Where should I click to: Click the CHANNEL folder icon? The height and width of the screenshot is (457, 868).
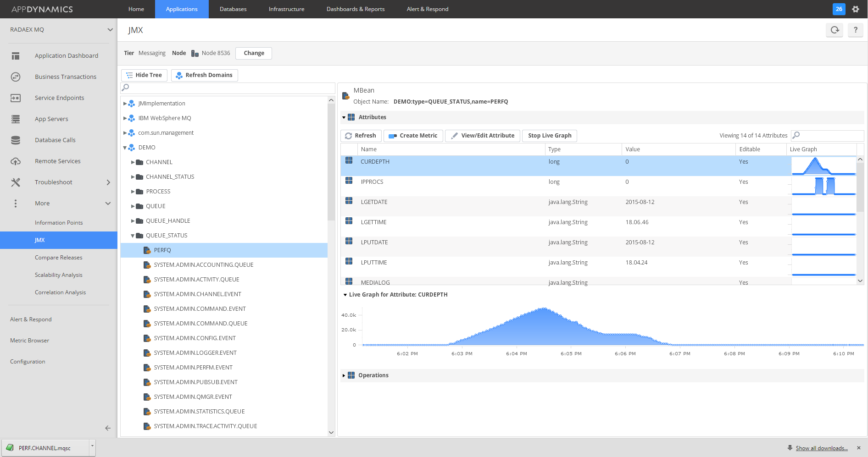pyautogui.click(x=139, y=162)
